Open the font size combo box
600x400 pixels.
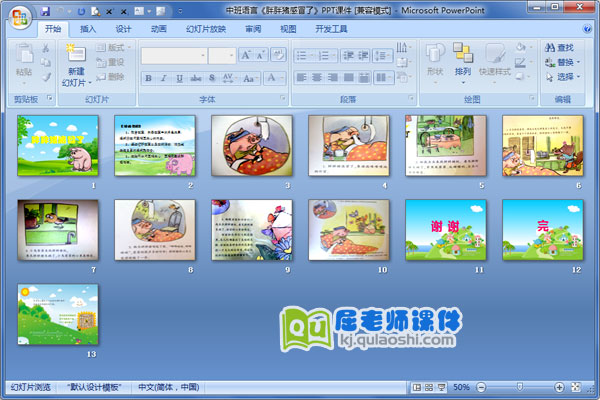pos(222,56)
